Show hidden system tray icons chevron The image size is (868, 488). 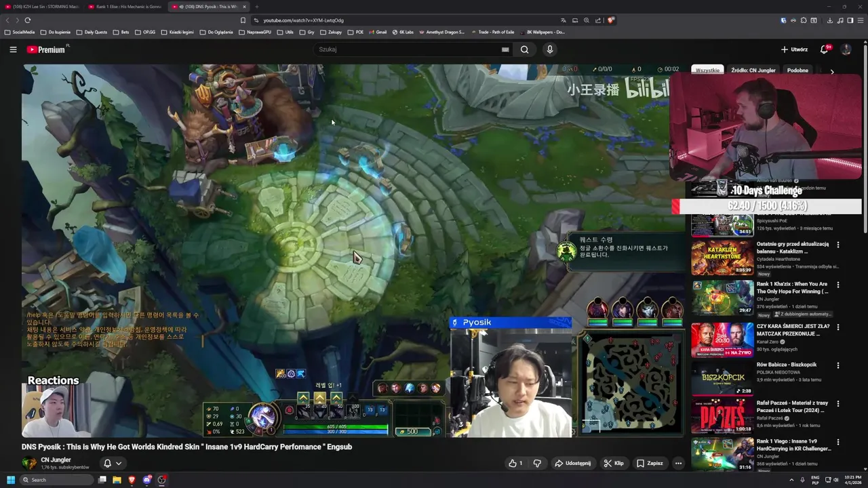(791, 480)
